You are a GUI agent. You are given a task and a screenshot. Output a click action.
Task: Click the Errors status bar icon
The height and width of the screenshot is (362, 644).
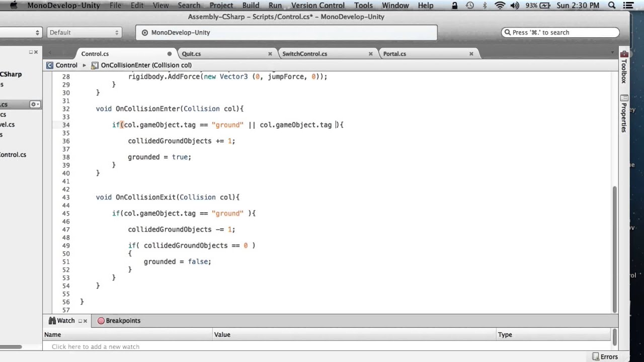click(x=596, y=356)
